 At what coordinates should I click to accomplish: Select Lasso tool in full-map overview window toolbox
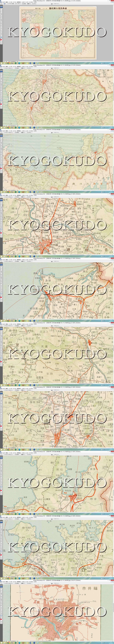(x=1, y=11)
